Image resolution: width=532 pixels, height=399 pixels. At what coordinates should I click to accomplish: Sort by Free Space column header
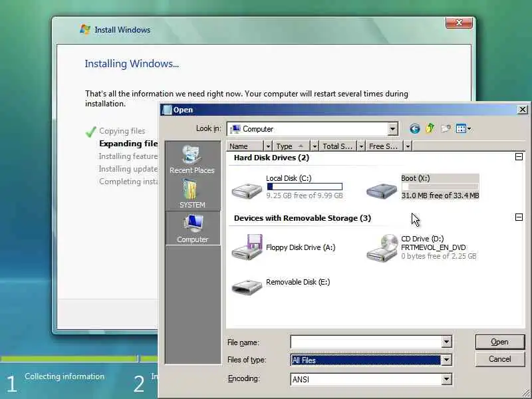(384, 146)
